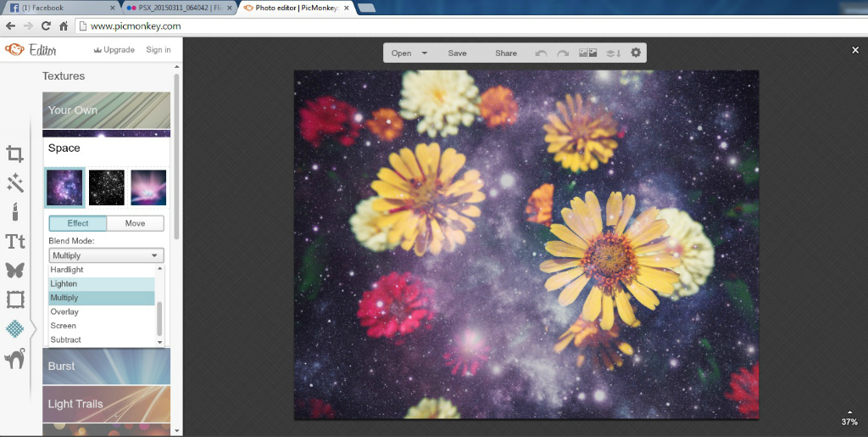Open the Blend Mode Multiply dropdown
Viewport: 868px width, 437px height.
tap(106, 255)
